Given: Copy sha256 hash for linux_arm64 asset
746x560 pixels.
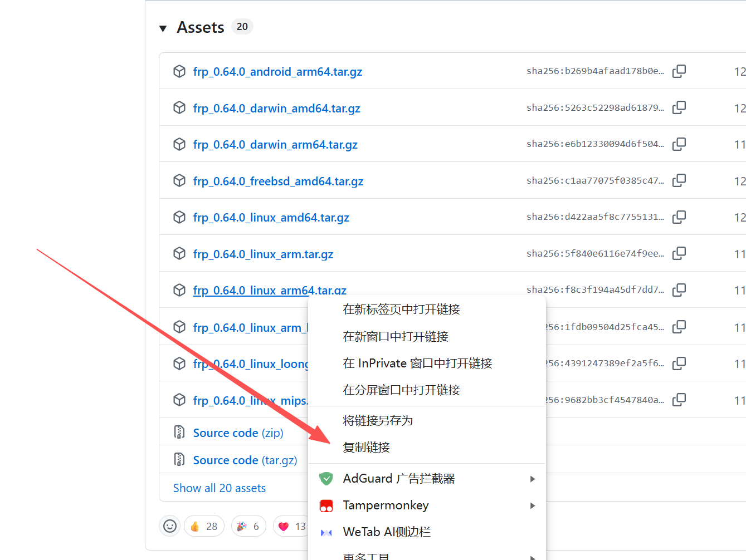Looking at the screenshot, I should tap(679, 290).
